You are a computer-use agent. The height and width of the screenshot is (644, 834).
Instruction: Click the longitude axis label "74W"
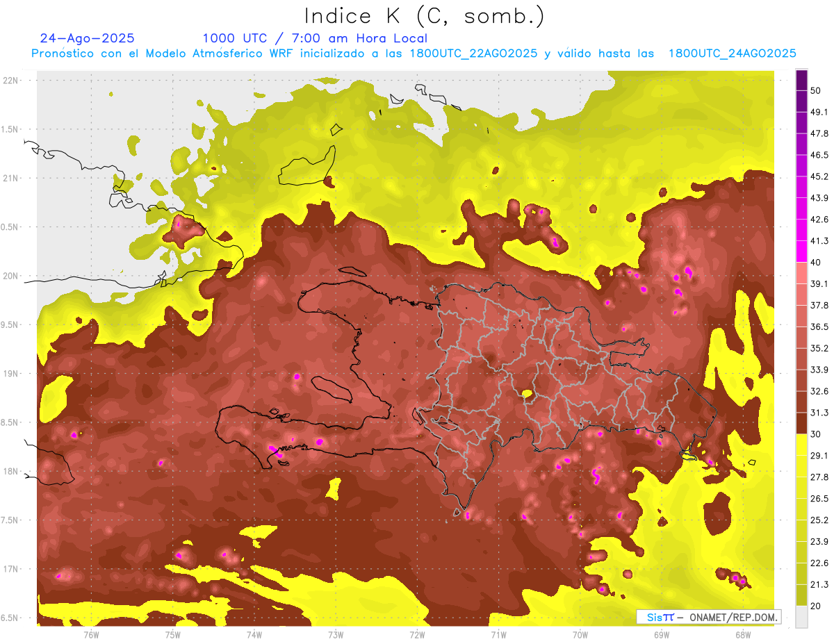point(254,634)
